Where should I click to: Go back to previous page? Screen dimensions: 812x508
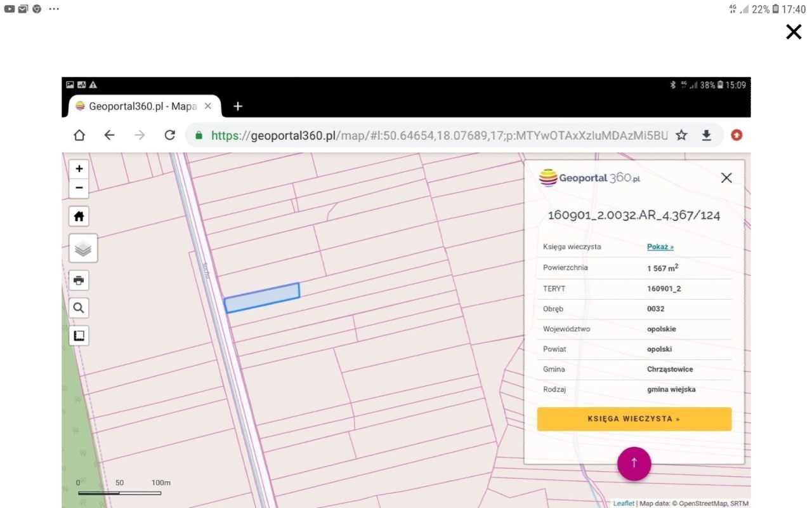[109, 135]
